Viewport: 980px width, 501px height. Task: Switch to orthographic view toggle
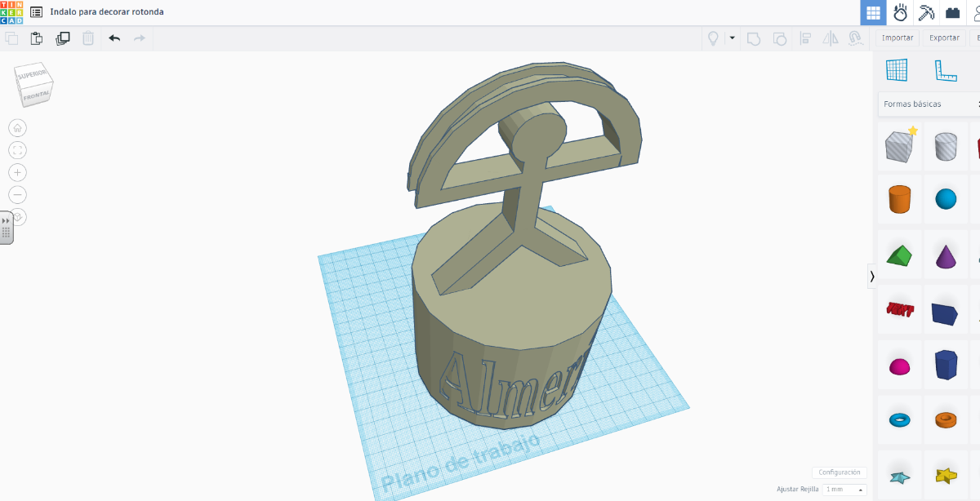[17, 216]
